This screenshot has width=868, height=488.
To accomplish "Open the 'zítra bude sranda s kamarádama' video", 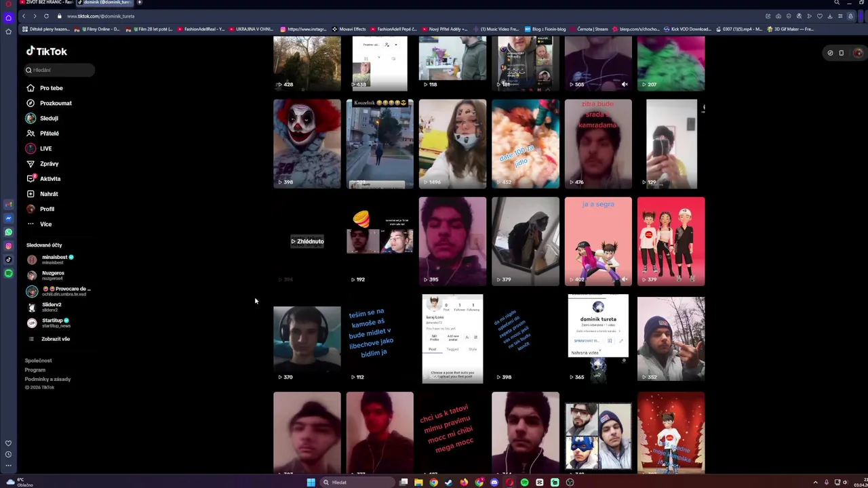I will (598, 144).
